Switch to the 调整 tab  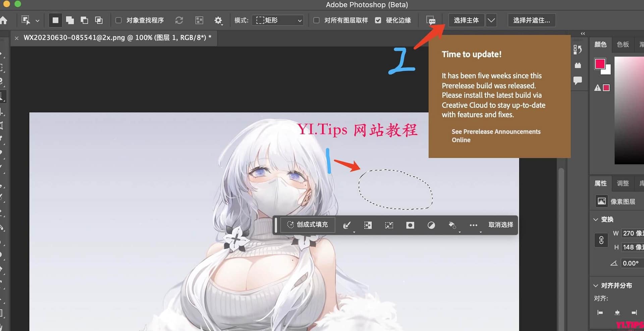tap(623, 183)
